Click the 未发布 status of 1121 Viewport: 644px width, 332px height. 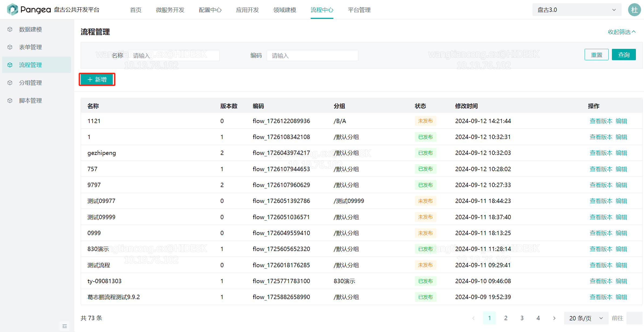pyautogui.click(x=425, y=121)
